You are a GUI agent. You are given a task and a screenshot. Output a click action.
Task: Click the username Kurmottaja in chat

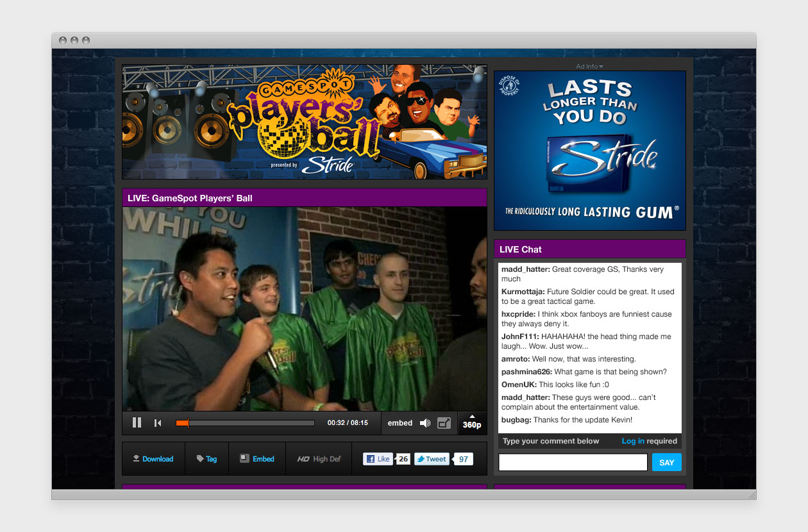click(523, 292)
